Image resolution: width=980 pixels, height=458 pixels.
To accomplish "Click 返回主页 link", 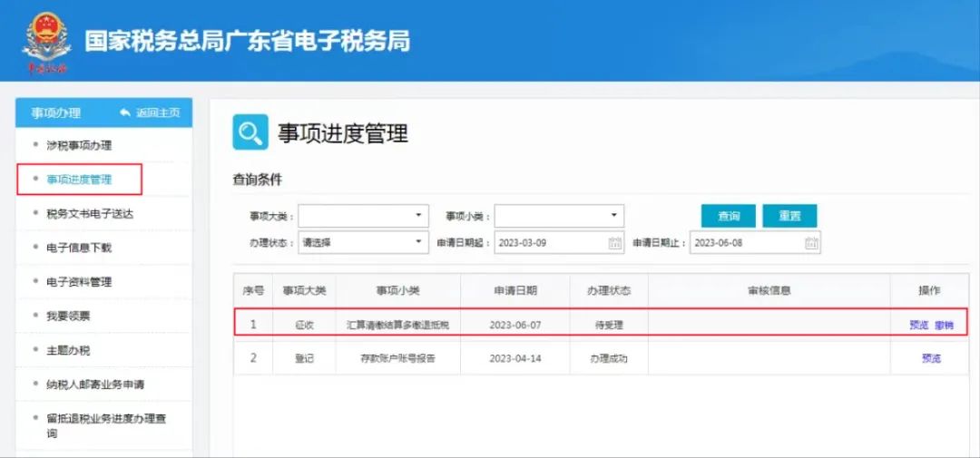I will coord(158,113).
